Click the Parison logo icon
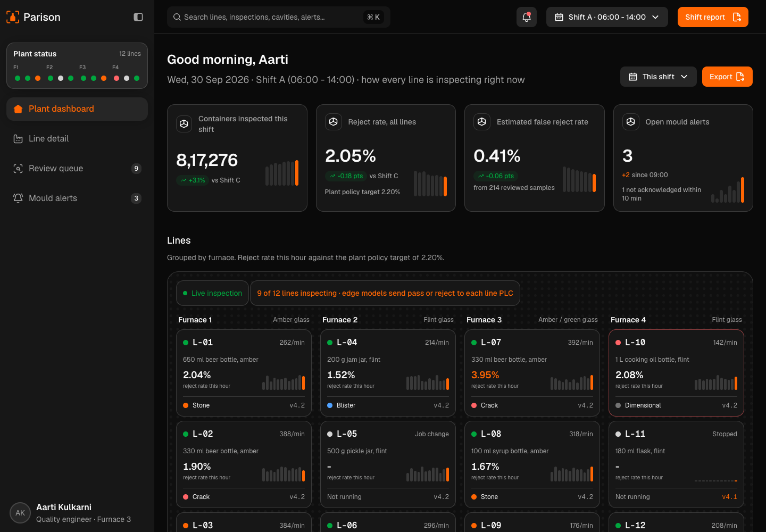 tap(13, 17)
